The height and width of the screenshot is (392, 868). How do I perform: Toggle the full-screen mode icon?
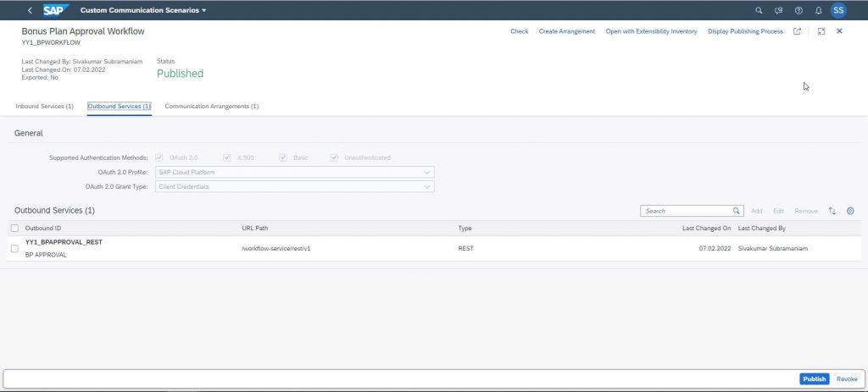point(821,31)
